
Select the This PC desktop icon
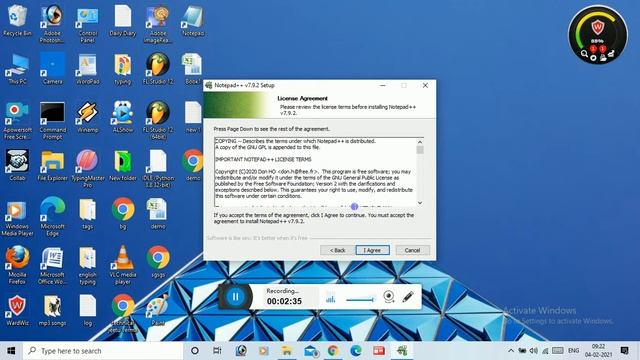17,69
